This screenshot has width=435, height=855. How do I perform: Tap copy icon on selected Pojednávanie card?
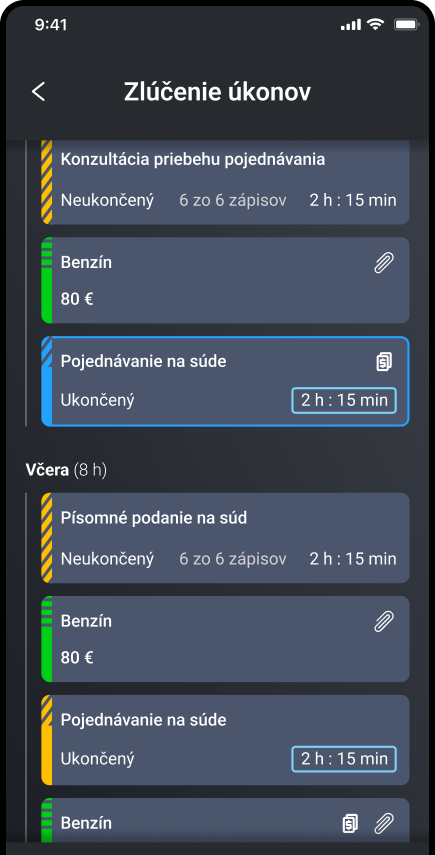(x=384, y=362)
